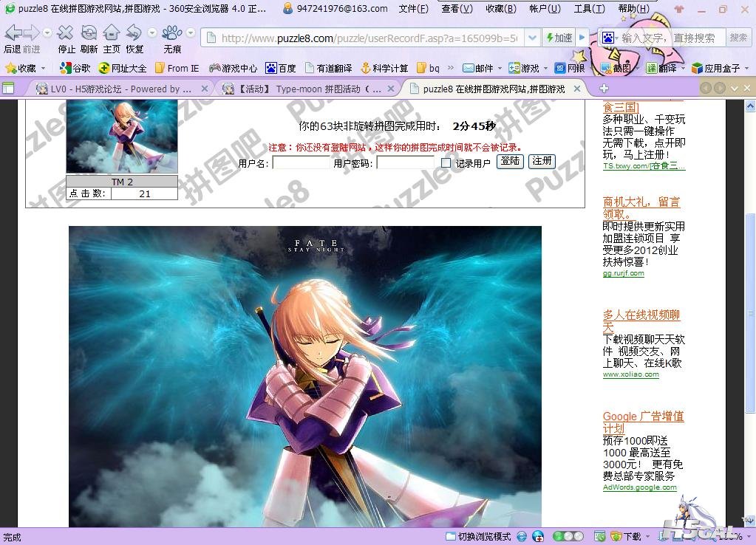Open the 帐户(U) menu

coord(545,9)
